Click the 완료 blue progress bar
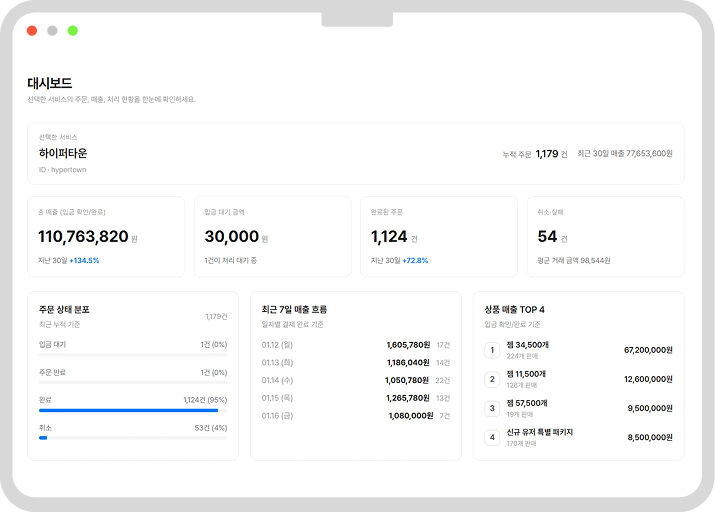715x512 pixels. click(x=128, y=410)
